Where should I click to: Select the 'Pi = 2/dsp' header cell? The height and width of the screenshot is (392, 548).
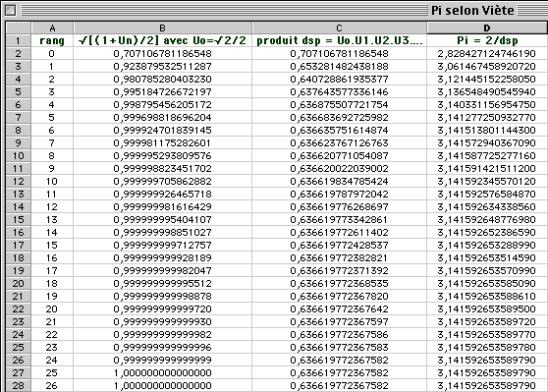[x=487, y=40]
